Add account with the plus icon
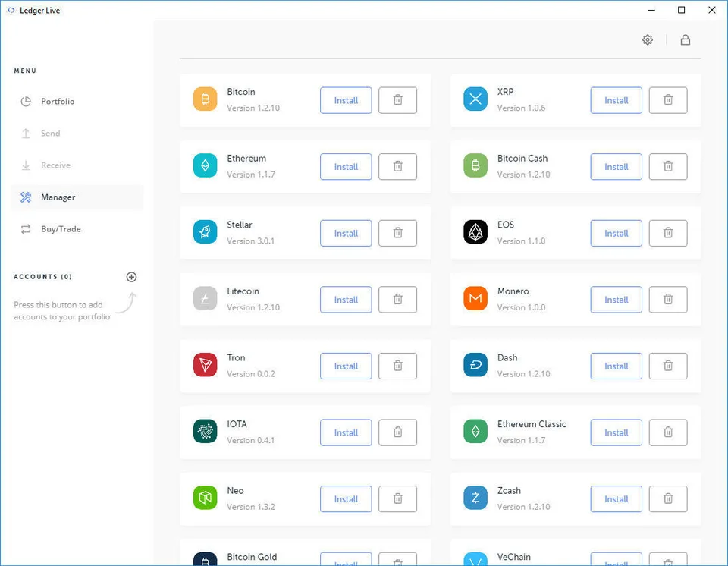The image size is (728, 566). click(x=131, y=277)
